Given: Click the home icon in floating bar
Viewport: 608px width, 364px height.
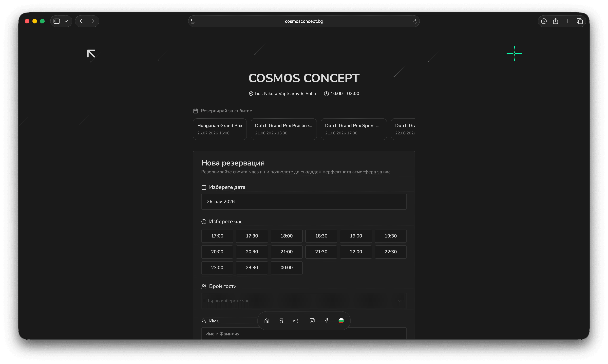Looking at the screenshot, I should click(267, 321).
